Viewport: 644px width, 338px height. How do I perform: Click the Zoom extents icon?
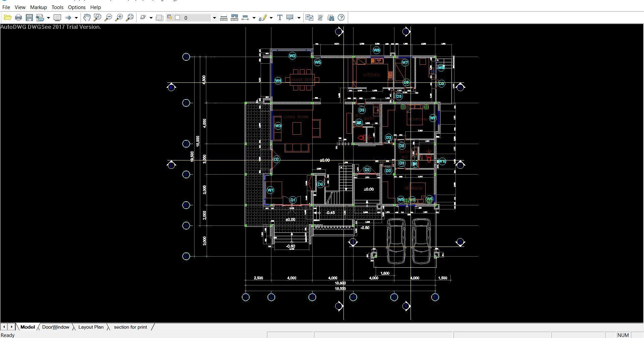tap(130, 17)
